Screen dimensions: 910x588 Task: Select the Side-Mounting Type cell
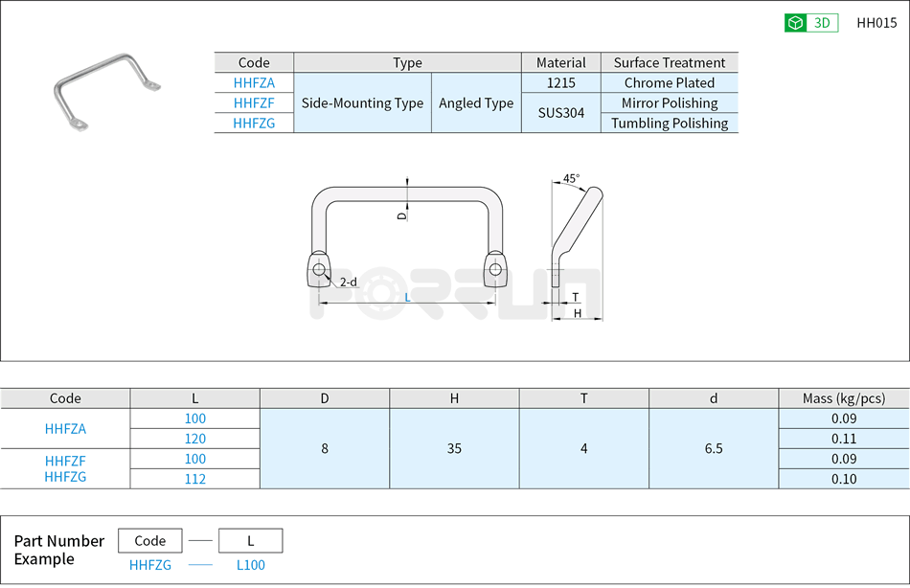(362, 102)
